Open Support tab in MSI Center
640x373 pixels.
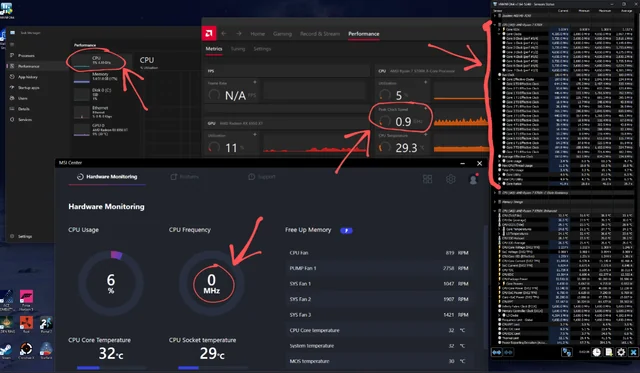[262, 177]
